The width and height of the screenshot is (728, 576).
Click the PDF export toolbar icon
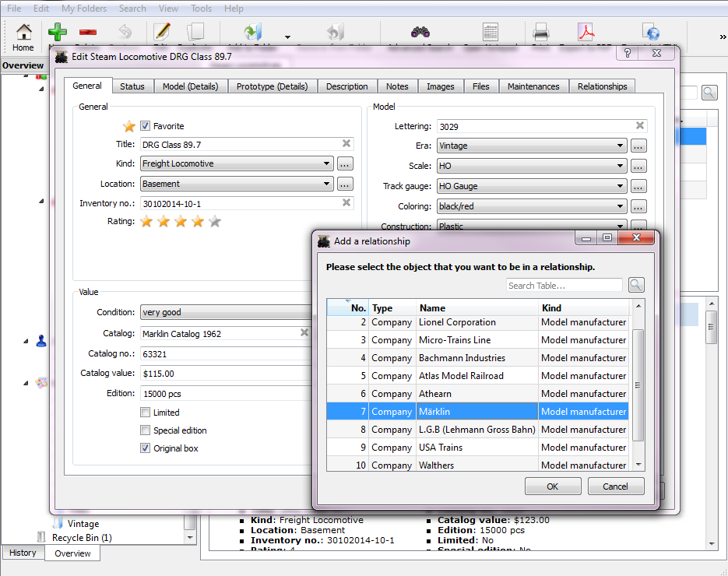(x=586, y=32)
